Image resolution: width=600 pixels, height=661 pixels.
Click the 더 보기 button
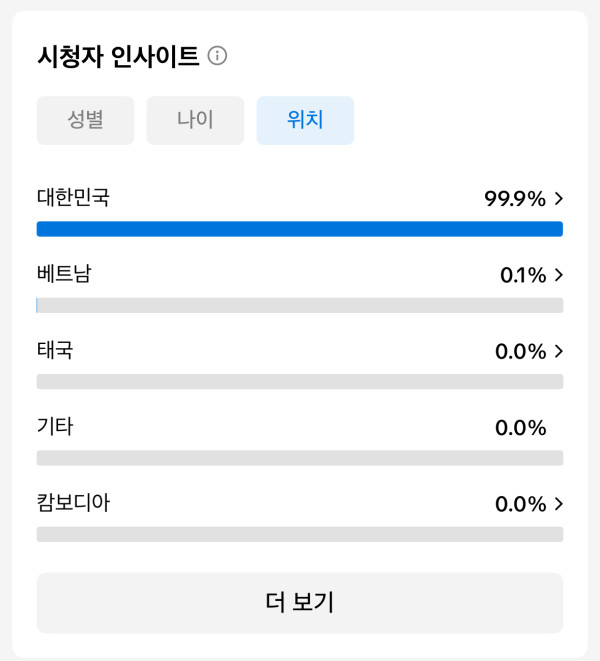pyautogui.click(x=300, y=602)
